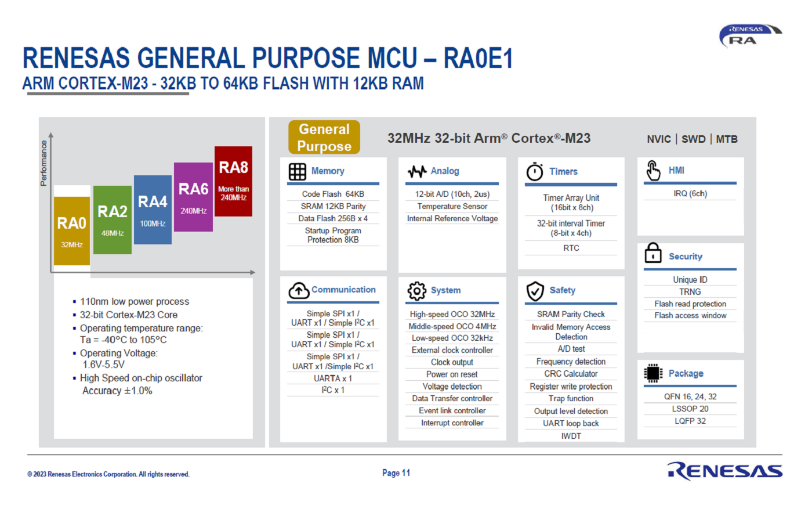Click the System section heading
Viewport: 812px width, 505px height.
(x=445, y=290)
